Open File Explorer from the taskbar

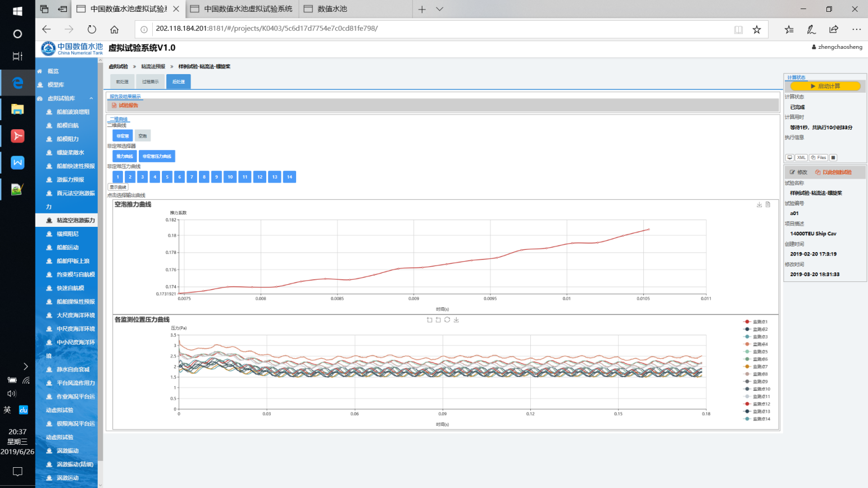(17, 110)
